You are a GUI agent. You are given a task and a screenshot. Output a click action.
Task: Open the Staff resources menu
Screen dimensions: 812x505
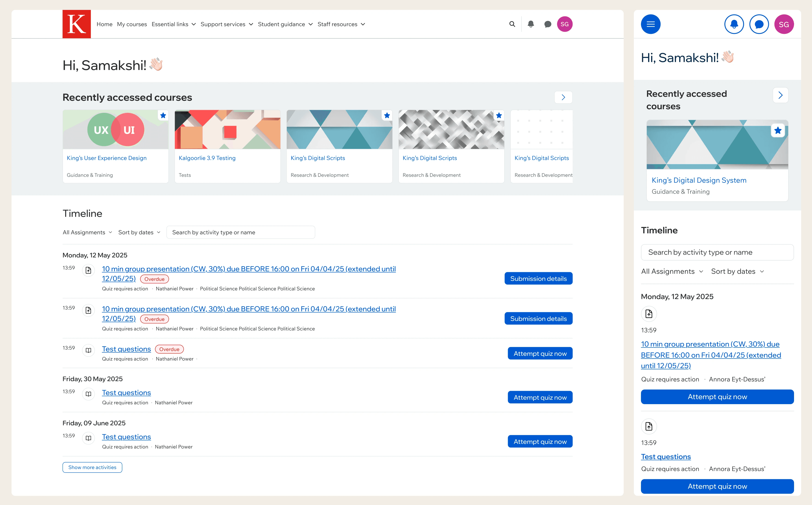pyautogui.click(x=341, y=24)
